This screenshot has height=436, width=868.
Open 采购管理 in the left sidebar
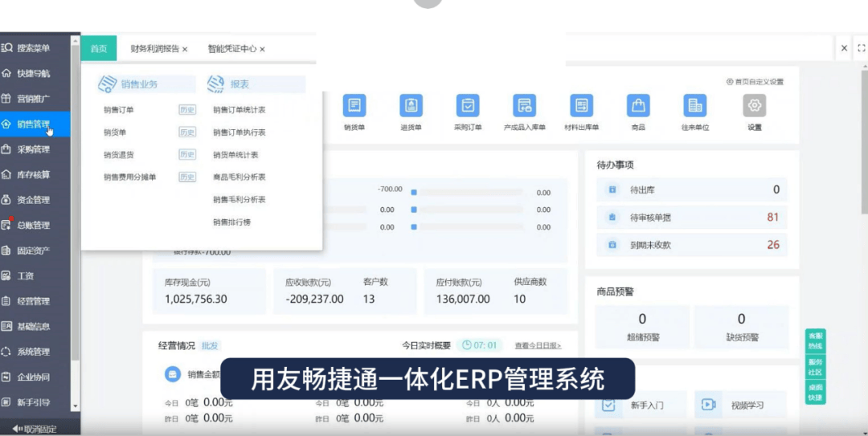tap(33, 149)
